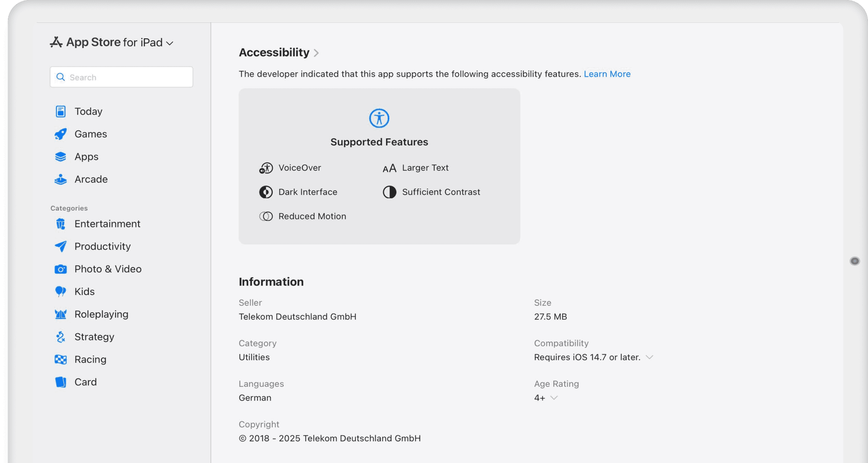Open the Accessibility section via arrow

317,53
